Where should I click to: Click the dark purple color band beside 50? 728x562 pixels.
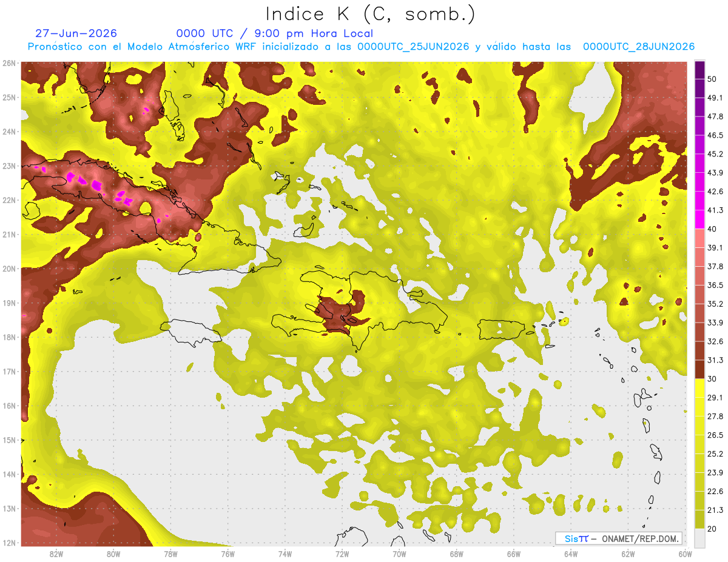[x=699, y=70]
